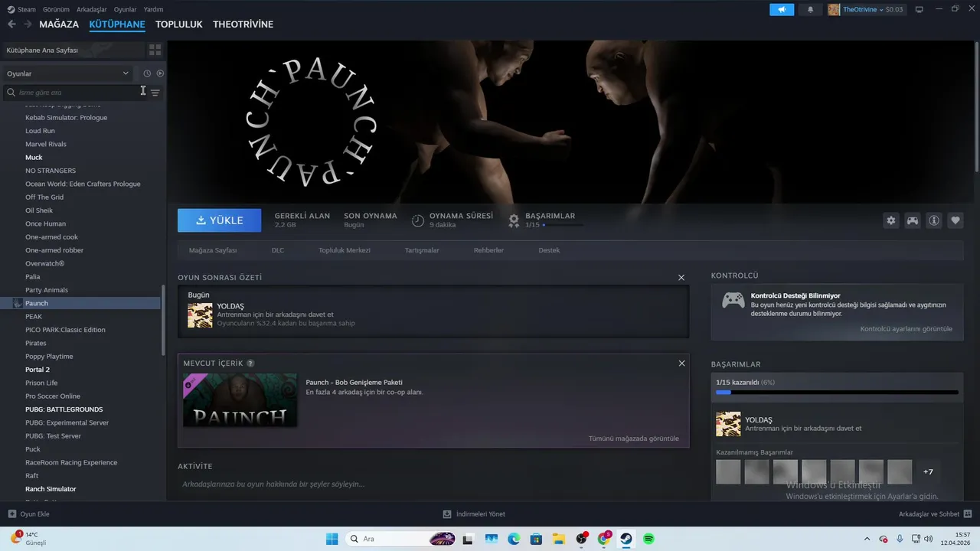980x551 pixels.
Task: Open the advanced filter options icon
Action: tap(155, 93)
